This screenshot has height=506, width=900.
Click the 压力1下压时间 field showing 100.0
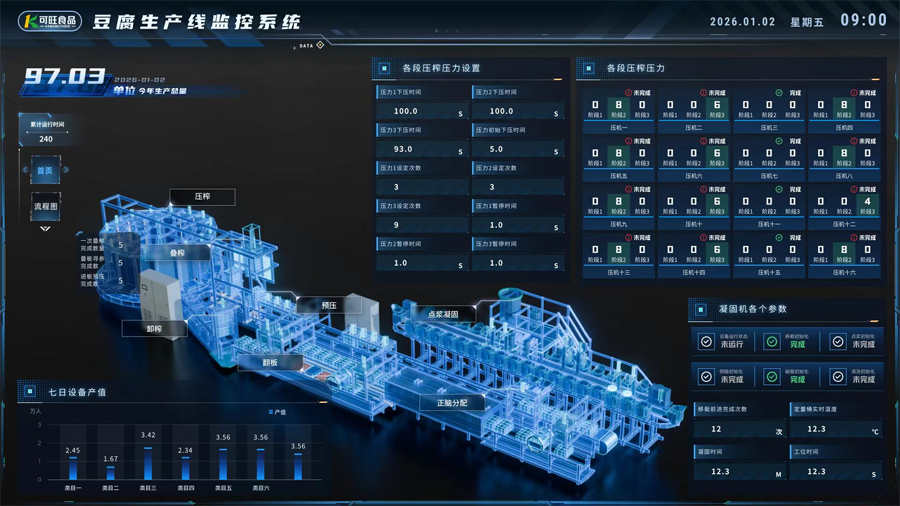point(421,111)
